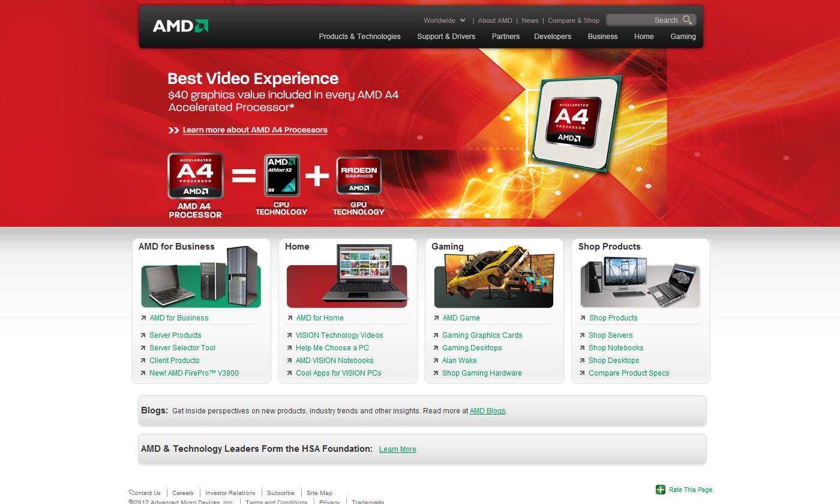Image resolution: width=840 pixels, height=504 pixels.
Task: Click the Rate This Page text link
Action: [691, 490]
